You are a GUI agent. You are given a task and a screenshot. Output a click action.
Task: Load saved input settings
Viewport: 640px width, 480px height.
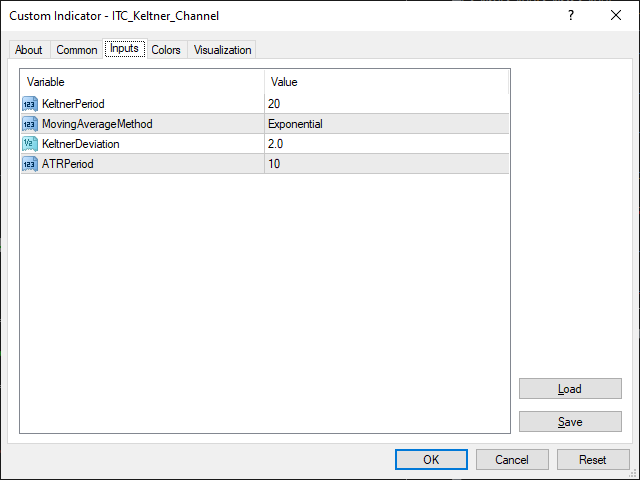point(570,389)
